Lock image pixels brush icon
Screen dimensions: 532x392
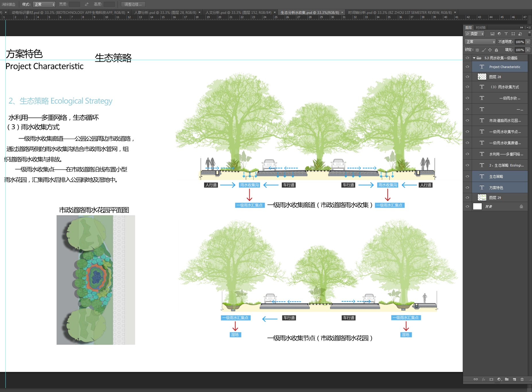click(484, 50)
